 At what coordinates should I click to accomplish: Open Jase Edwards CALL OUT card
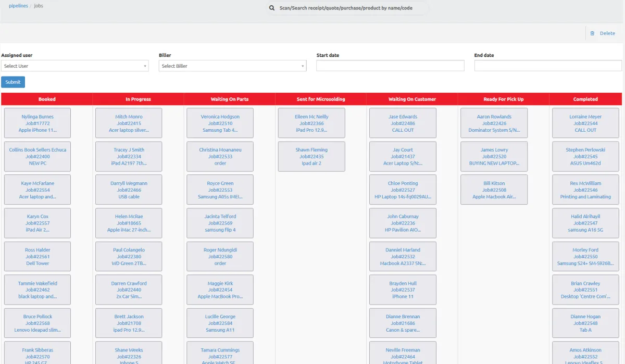pos(403,123)
